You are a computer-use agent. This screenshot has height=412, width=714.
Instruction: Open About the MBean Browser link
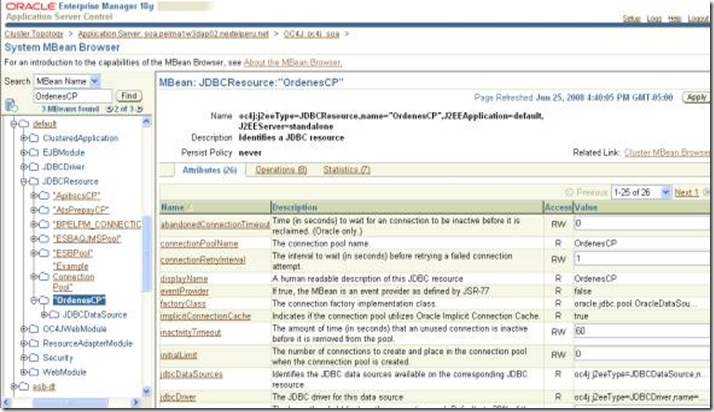point(293,62)
